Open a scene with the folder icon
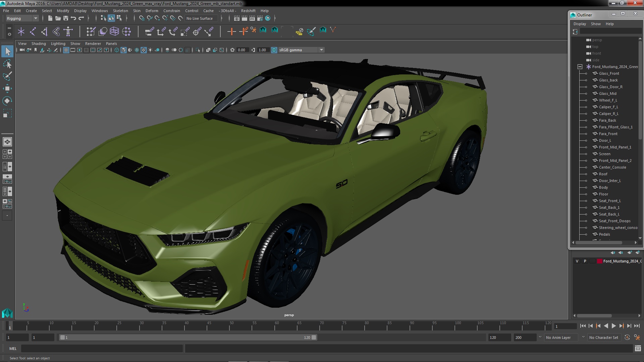 click(x=58, y=18)
